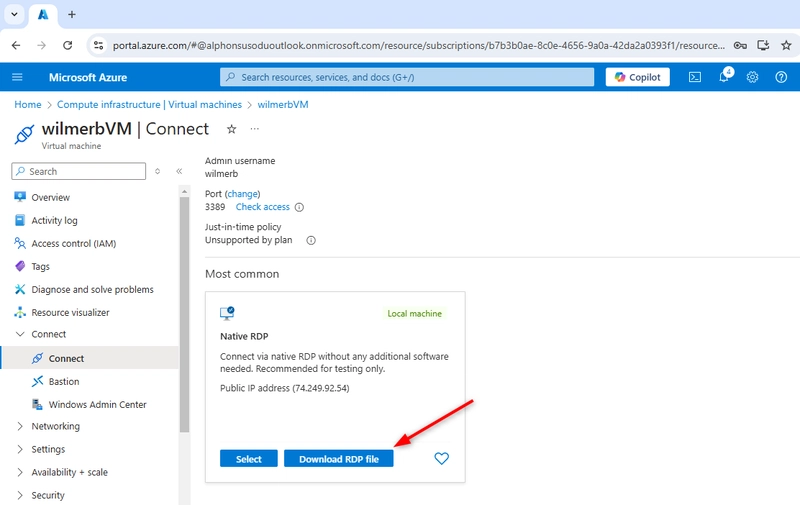Open Bastion in the sidebar
800x505 pixels.
coord(64,381)
